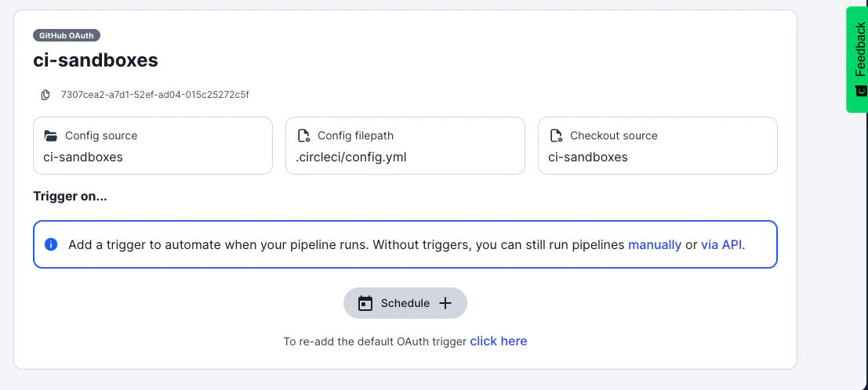Click the smiley icon on Feedback tab
Screen dimensions: 868x390
pos(860,90)
